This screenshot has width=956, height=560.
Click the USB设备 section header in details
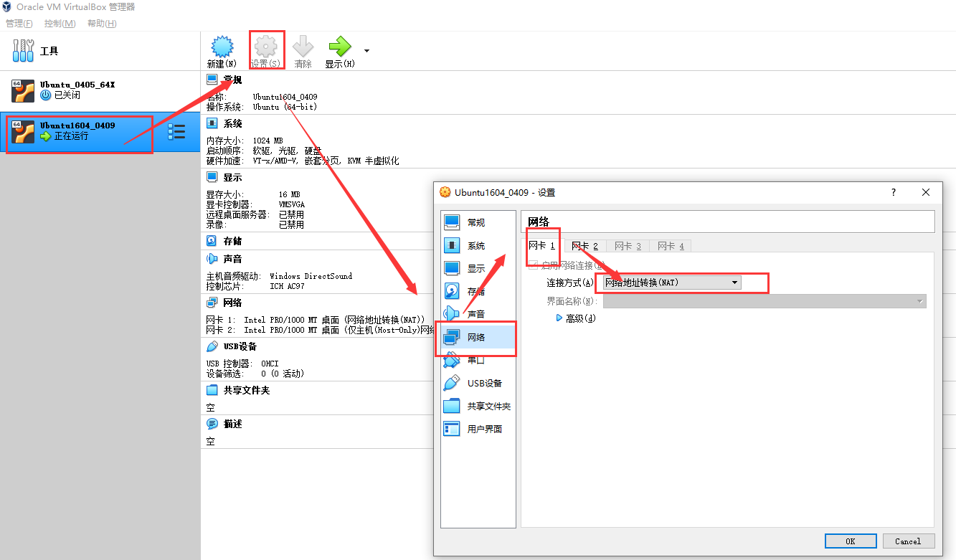click(240, 347)
